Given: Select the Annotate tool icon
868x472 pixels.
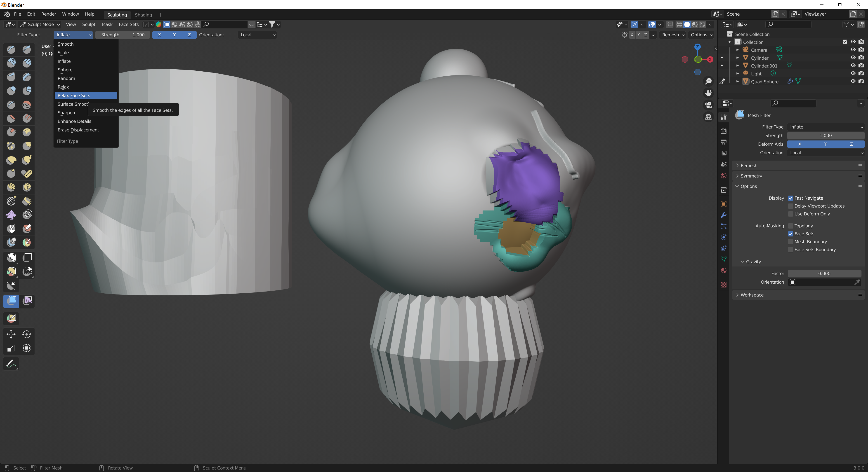Looking at the screenshot, I should coord(11,364).
